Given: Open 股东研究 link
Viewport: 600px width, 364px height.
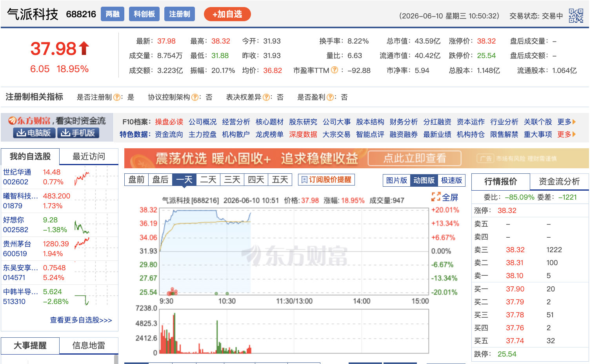Looking at the screenshot, I should pos(303,122).
